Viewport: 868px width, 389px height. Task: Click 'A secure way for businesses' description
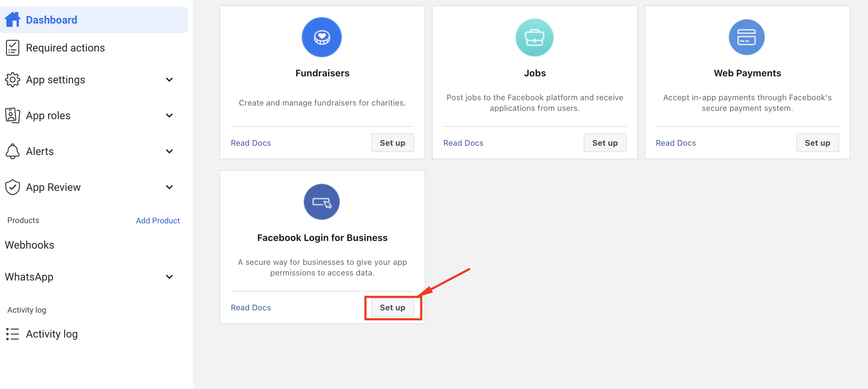point(322,268)
